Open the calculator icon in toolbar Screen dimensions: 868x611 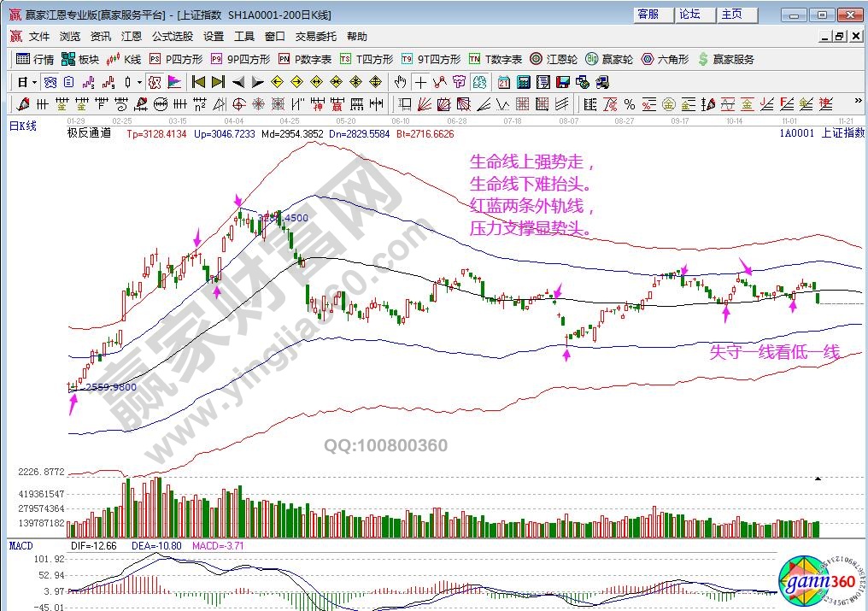pos(523,82)
